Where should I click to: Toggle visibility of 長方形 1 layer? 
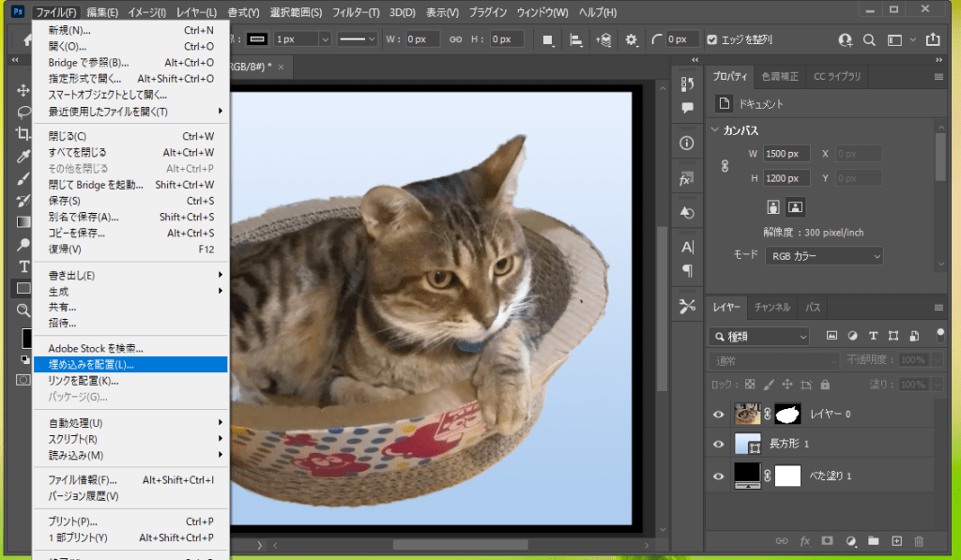coord(719,444)
